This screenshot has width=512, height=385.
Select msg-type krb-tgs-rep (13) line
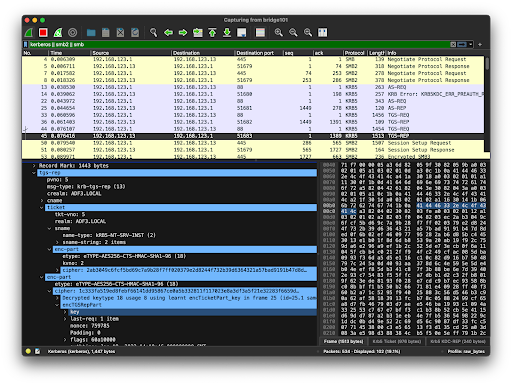tap(86, 186)
